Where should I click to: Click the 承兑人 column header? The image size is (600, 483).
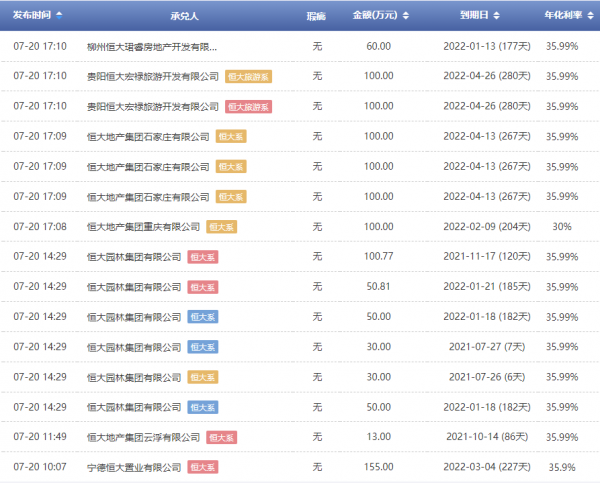click(x=184, y=16)
